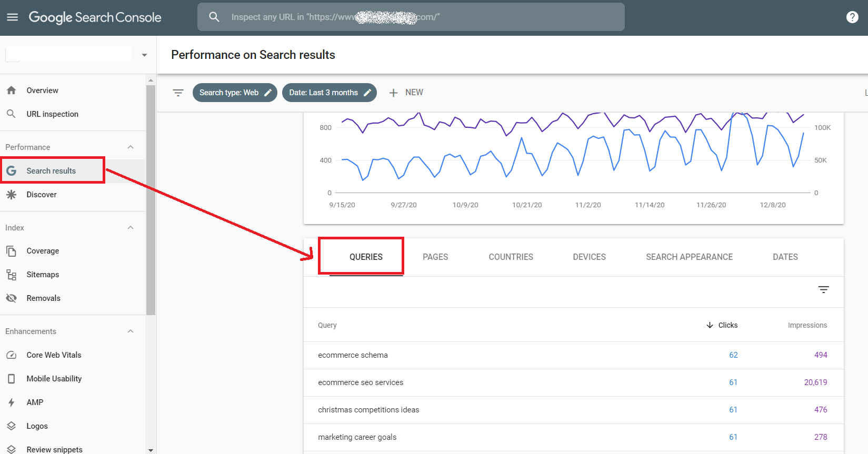Select the QUERIES tab
This screenshot has width=868, height=454.
click(366, 257)
